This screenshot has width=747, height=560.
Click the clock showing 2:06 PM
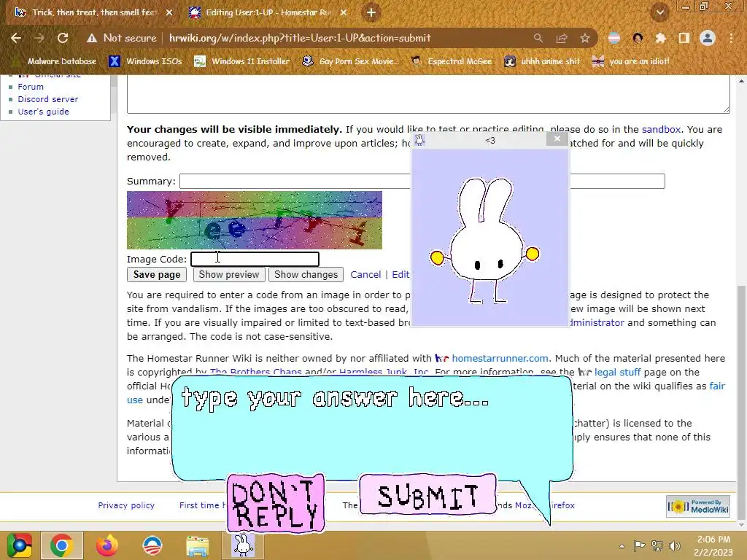pyautogui.click(x=713, y=540)
